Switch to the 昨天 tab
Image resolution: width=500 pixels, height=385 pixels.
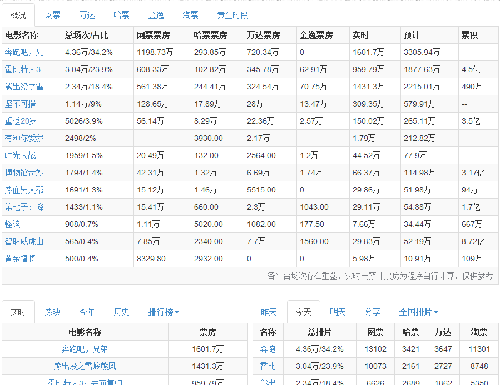click(268, 312)
